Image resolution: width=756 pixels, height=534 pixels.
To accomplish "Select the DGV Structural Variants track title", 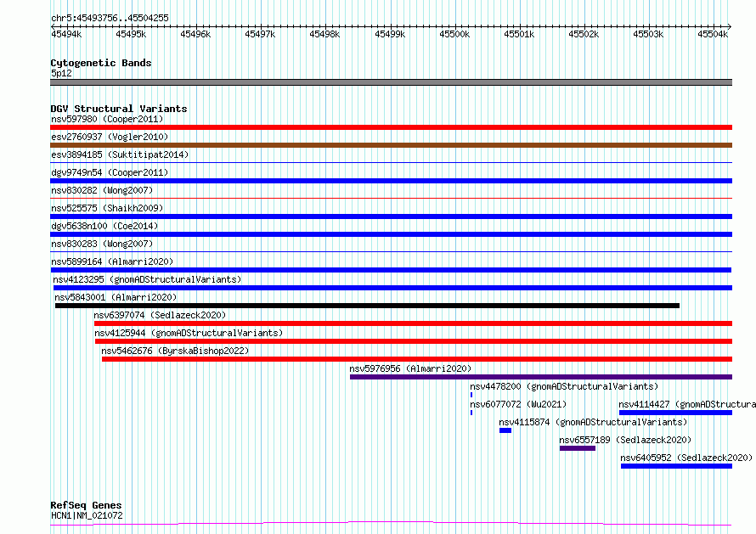I will click(x=119, y=109).
